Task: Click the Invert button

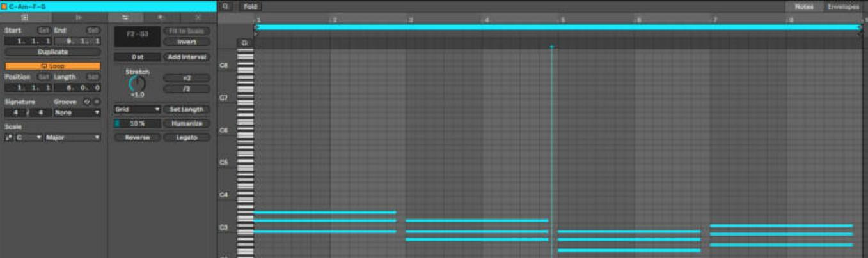Action: coord(186,42)
